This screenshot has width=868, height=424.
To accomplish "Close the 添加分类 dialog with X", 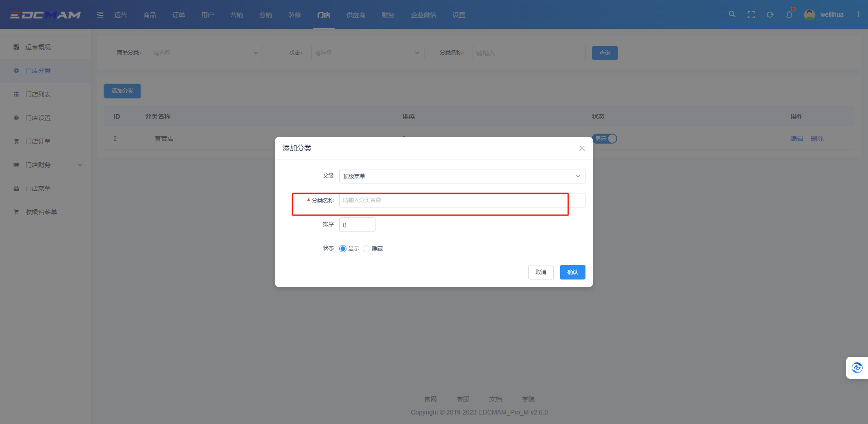I will (582, 148).
